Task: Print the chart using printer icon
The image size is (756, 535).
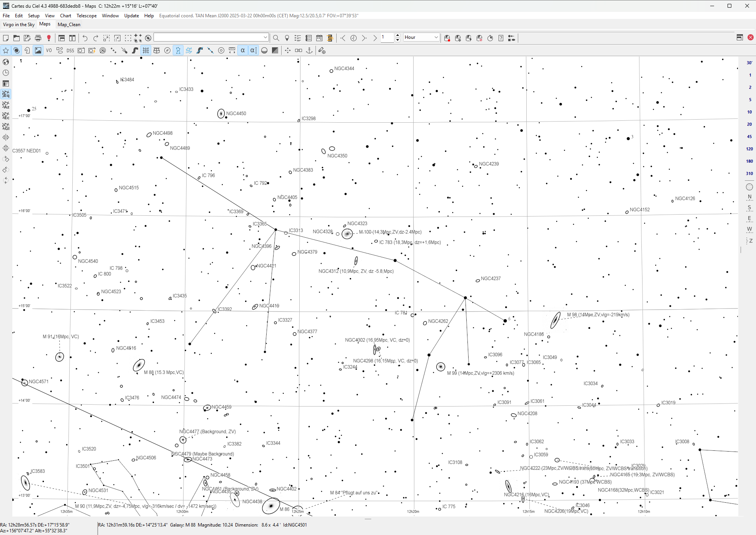Action: (38, 38)
